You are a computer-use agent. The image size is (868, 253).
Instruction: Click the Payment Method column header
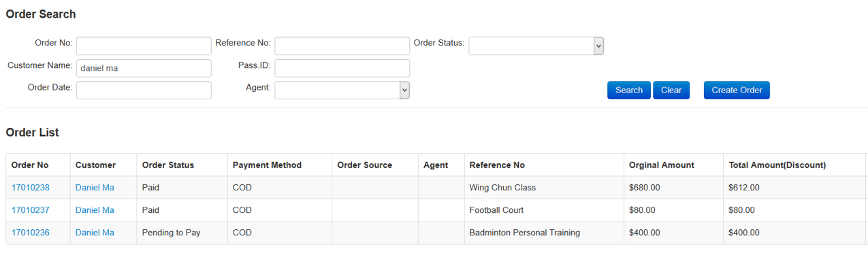(267, 165)
